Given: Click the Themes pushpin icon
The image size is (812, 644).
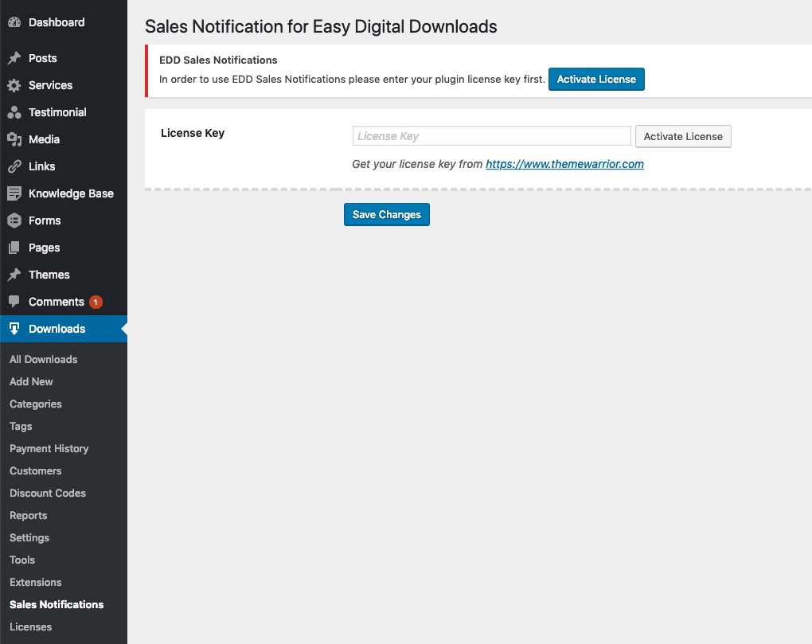Looking at the screenshot, I should point(14,275).
